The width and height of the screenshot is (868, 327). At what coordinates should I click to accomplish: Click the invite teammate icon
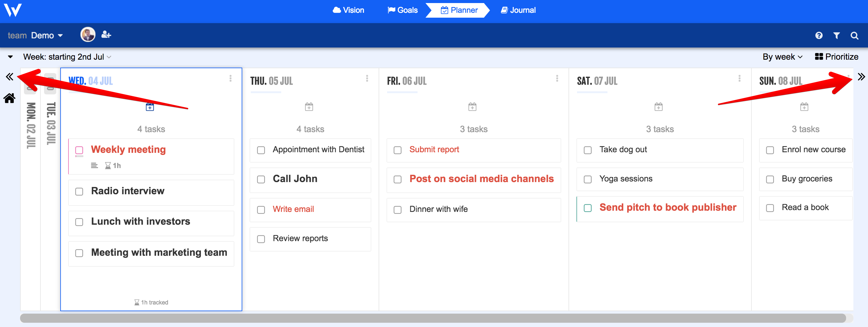(x=106, y=35)
